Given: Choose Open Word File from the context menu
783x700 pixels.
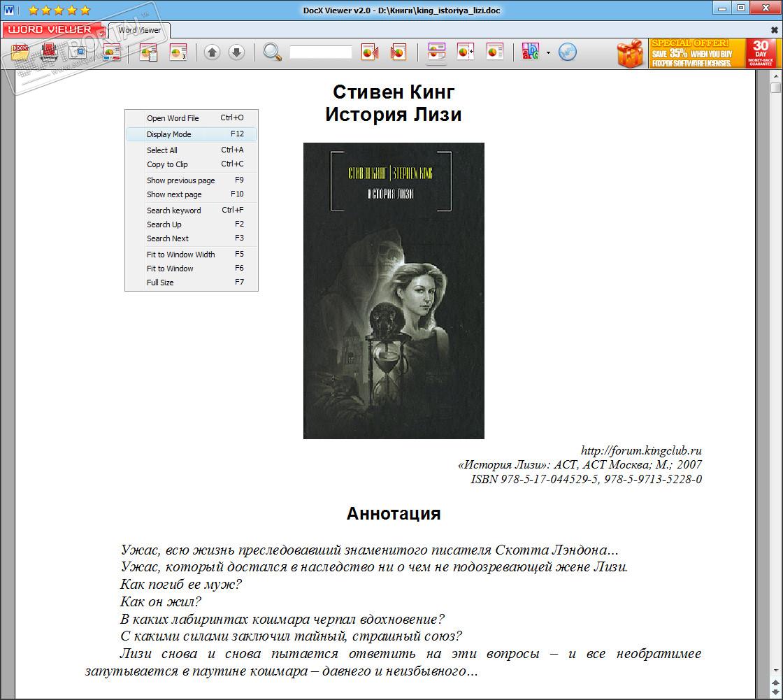Looking at the screenshot, I should (x=192, y=118).
